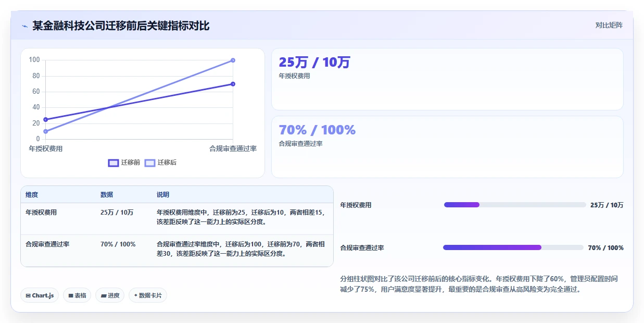Click the 迁移前 legend color box
The height and width of the screenshot is (323, 644).
tap(113, 163)
